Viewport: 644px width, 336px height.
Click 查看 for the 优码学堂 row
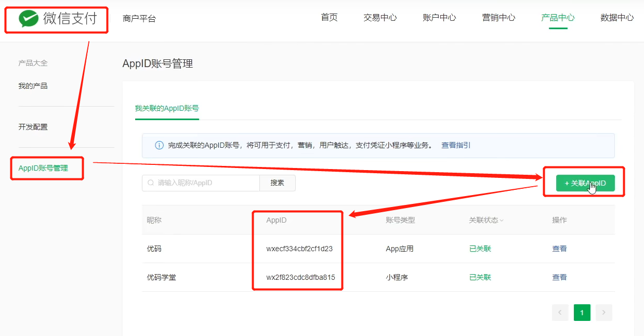pyautogui.click(x=559, y=277)
